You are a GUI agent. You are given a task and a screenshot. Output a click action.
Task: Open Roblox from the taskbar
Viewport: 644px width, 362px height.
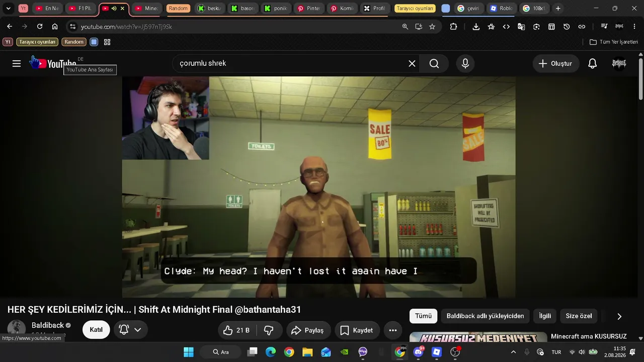click(437, 352)
